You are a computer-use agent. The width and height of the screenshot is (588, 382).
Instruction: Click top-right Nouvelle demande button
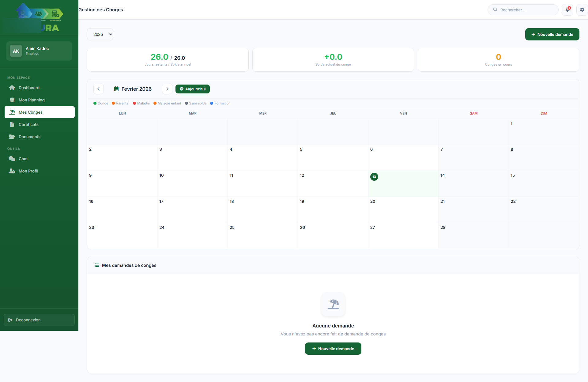[552, 34]
